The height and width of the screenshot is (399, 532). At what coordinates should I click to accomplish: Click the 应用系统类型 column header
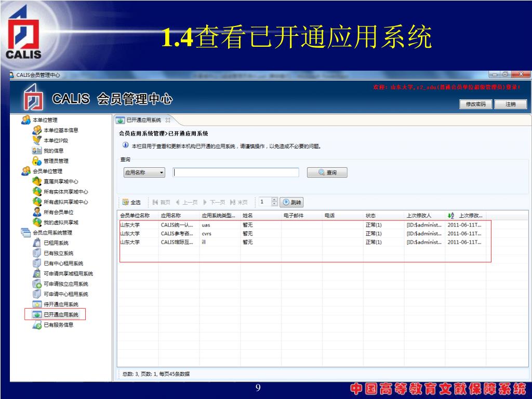[220, 216]
